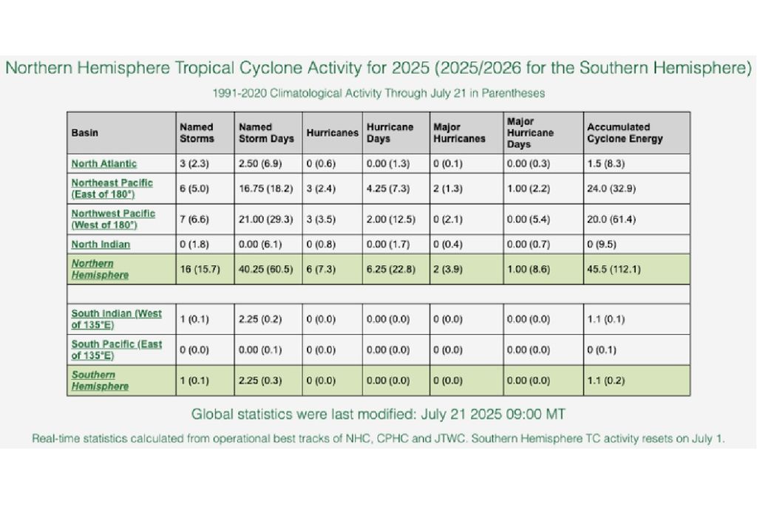
Task: Select the Named Storm Days column header
Action: pos(266,133)
